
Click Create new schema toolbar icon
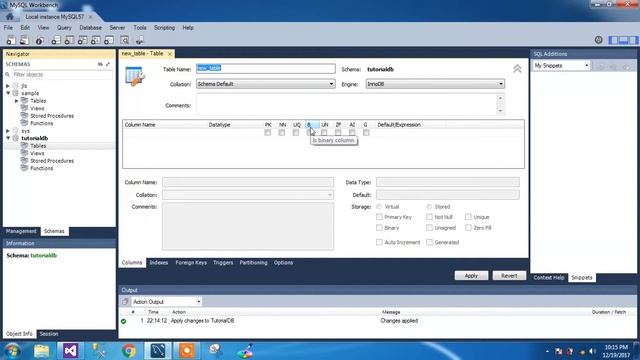[56, 40]
